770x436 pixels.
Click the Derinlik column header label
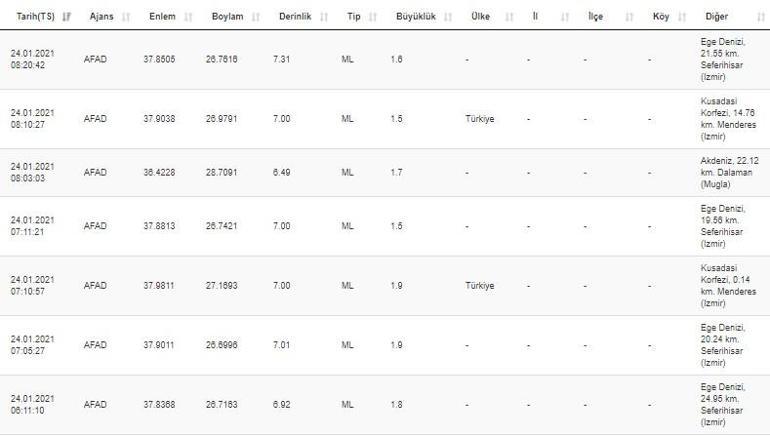pyautogui.click(x=288, y=17)
